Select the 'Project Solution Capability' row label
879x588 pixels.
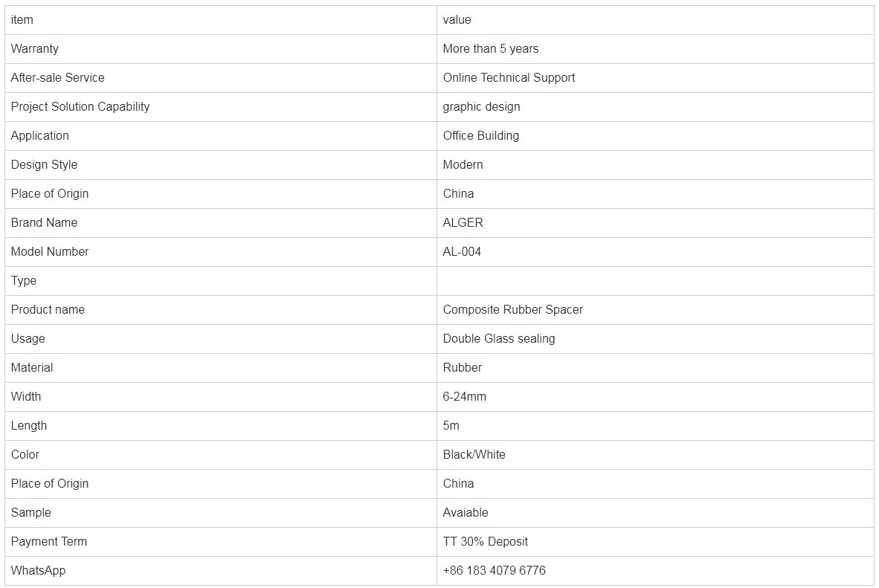[80, 106]
